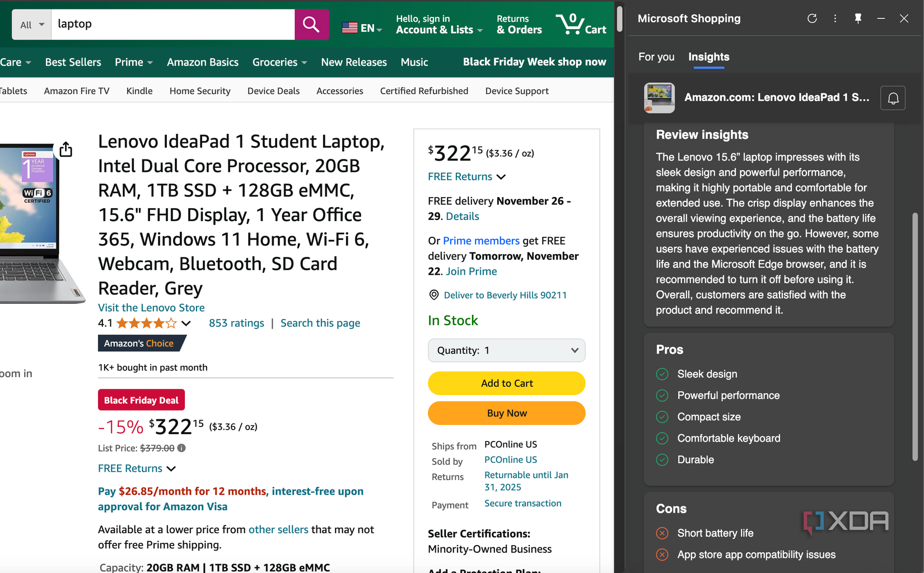Open Best Sellers in navigation bar
The height and width of the screenshot is (573, 924).
click(73, 62)
